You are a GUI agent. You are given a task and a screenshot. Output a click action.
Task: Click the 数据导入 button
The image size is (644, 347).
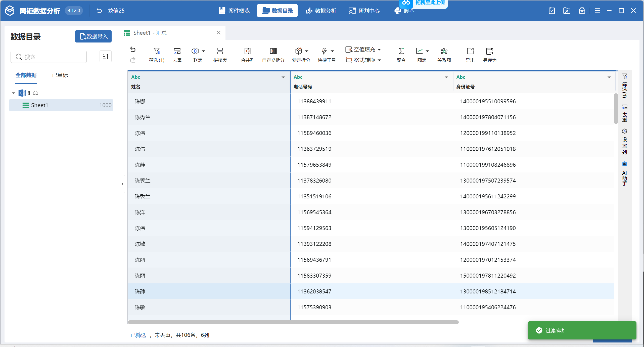[93, 36]
